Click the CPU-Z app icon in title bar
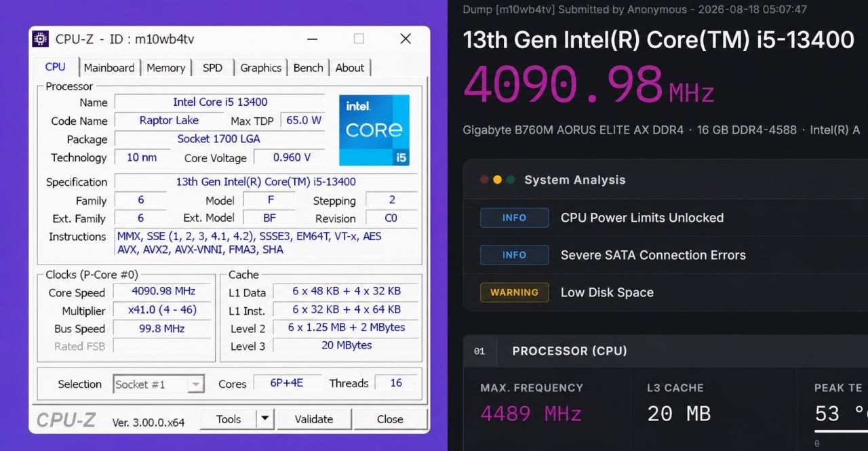Viewport: 868px width, 451px height. (x=41, y=39)
